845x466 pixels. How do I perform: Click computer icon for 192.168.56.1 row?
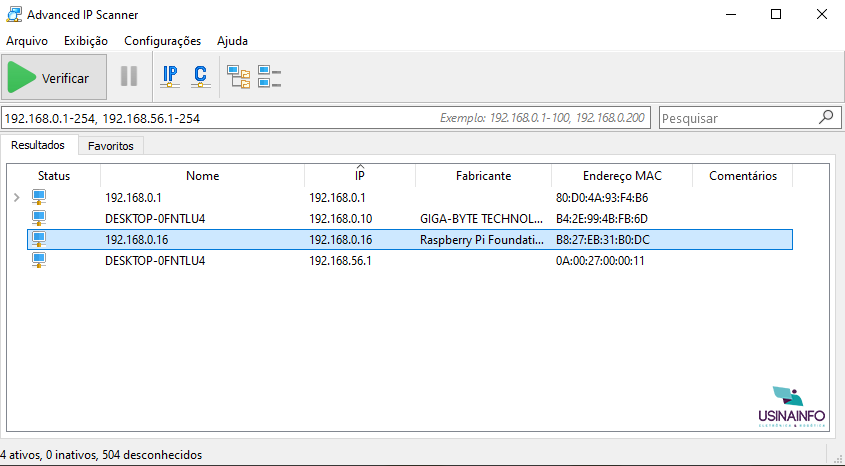pos(39,261)
